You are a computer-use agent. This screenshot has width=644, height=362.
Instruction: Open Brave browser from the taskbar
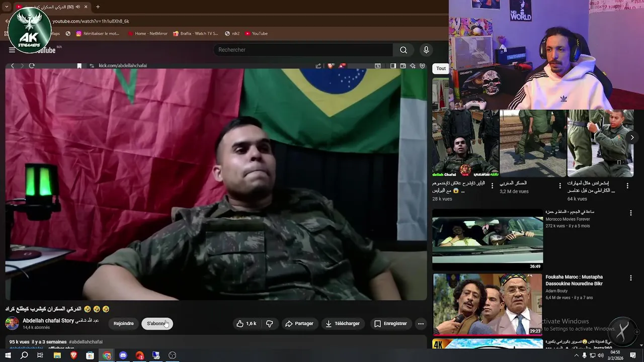click(74, 355)
